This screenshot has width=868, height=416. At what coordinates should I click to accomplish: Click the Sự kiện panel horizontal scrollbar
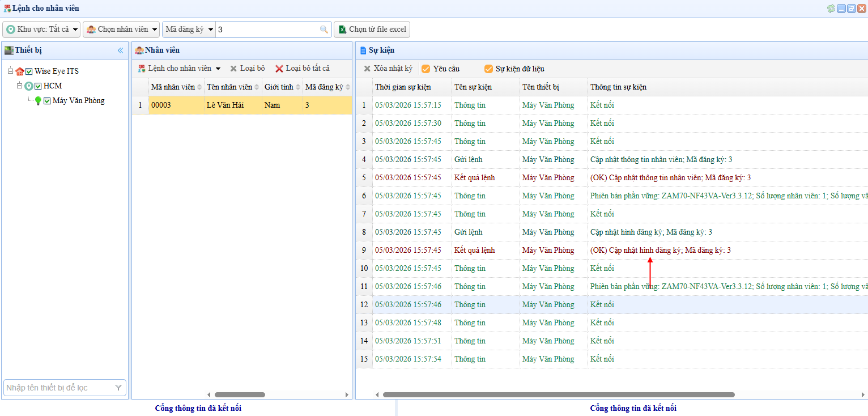pyautogui.click(x=558, y=394)
